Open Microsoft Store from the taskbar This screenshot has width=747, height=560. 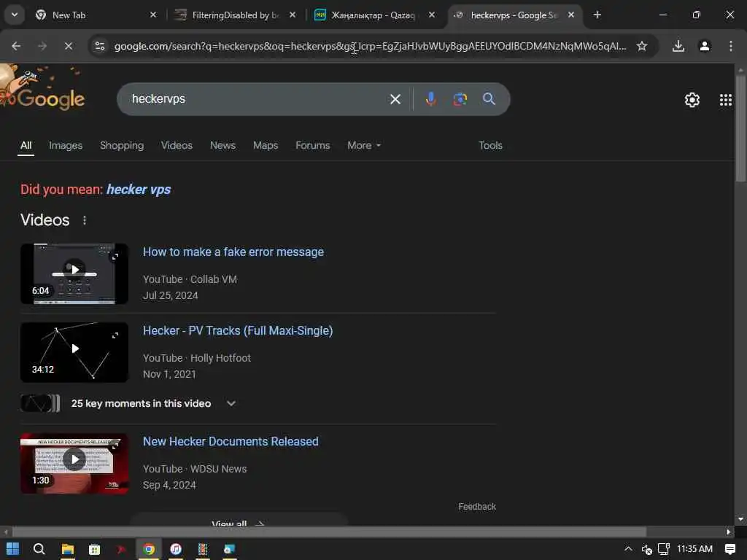[94, 550]
